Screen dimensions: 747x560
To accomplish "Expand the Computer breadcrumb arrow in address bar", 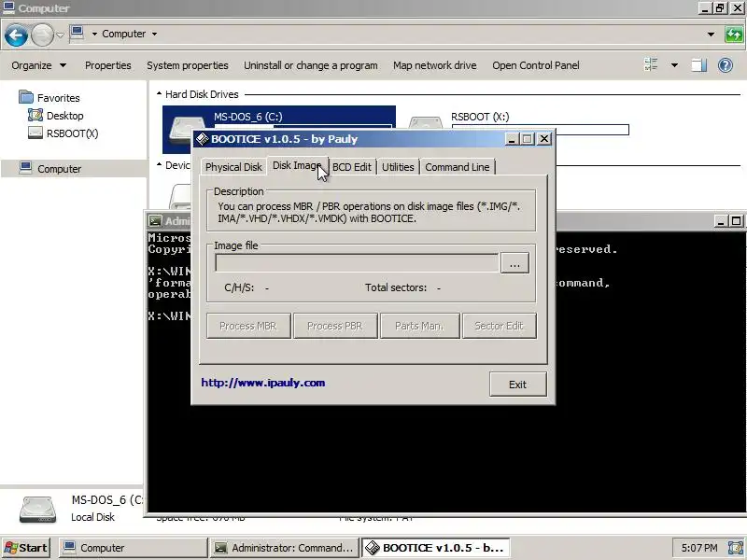I will (154, 34).
